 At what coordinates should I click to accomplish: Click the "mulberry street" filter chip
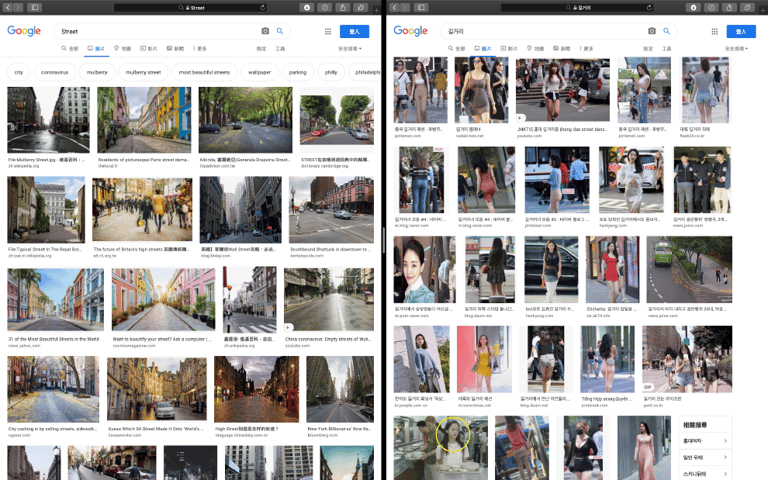[x=143, y=72]
